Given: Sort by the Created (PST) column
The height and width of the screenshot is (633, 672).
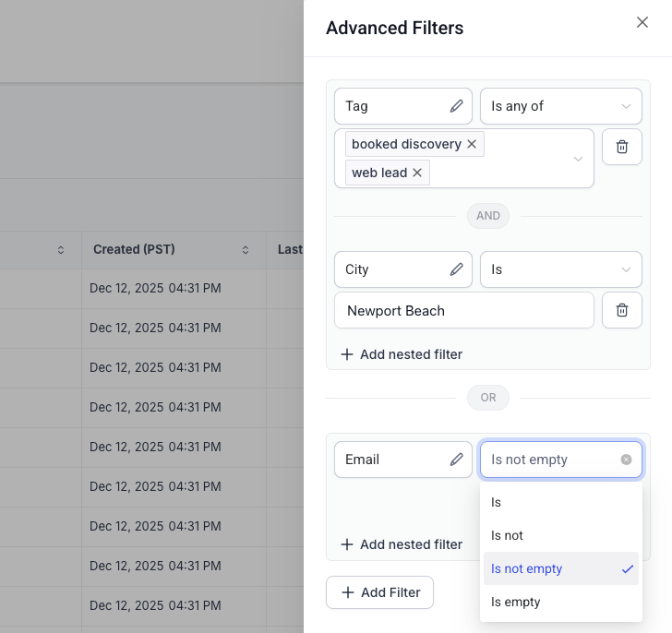Looking at the screenshot, I should (246, 250).
